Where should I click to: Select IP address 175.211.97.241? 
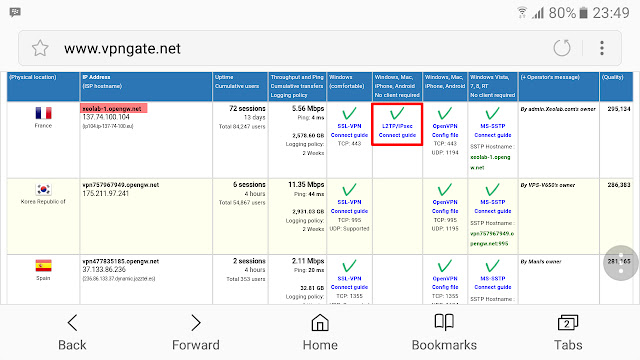106,193
